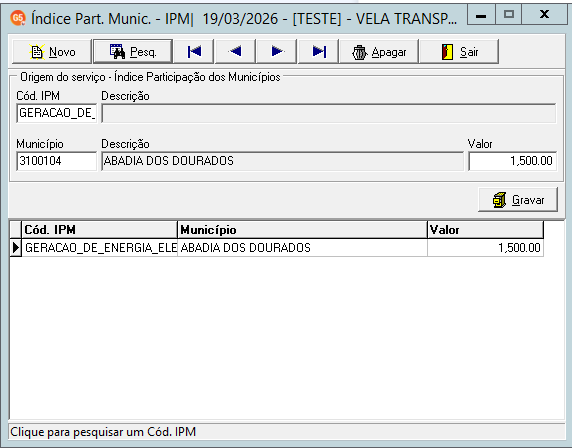Viewport: 572px width, 448px height.
Task: Click the Apagar trash button
Action: click(379, 52)
